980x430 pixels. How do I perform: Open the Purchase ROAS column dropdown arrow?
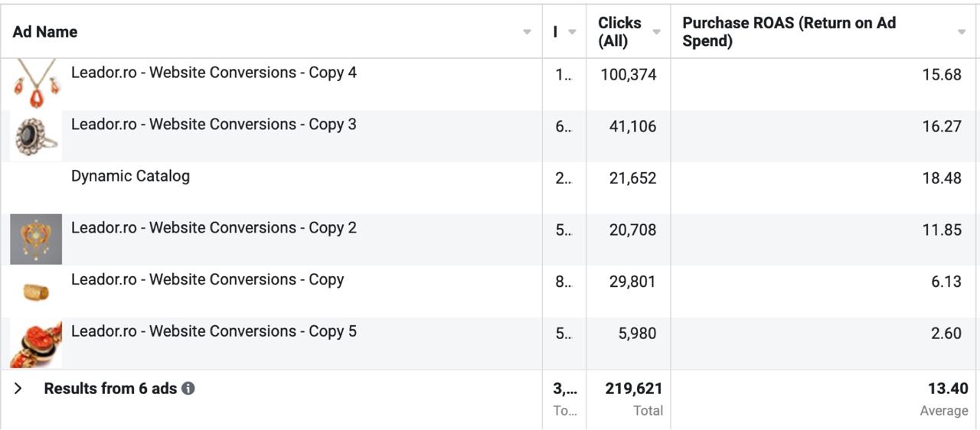[x=962, y=32]
